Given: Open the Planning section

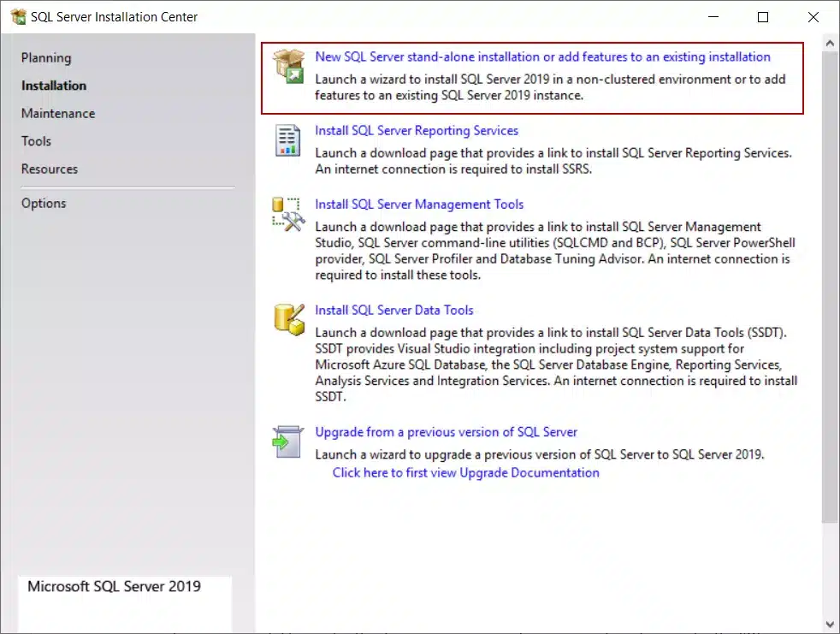Looking at the screenshot, I should pyautogui.click(x=46, y=58).
